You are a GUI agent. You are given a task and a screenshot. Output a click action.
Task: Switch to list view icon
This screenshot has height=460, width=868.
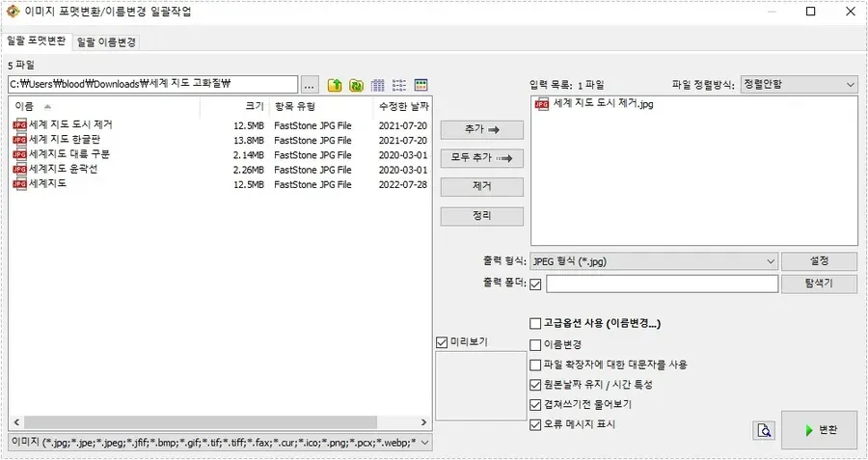click(399, 85)
